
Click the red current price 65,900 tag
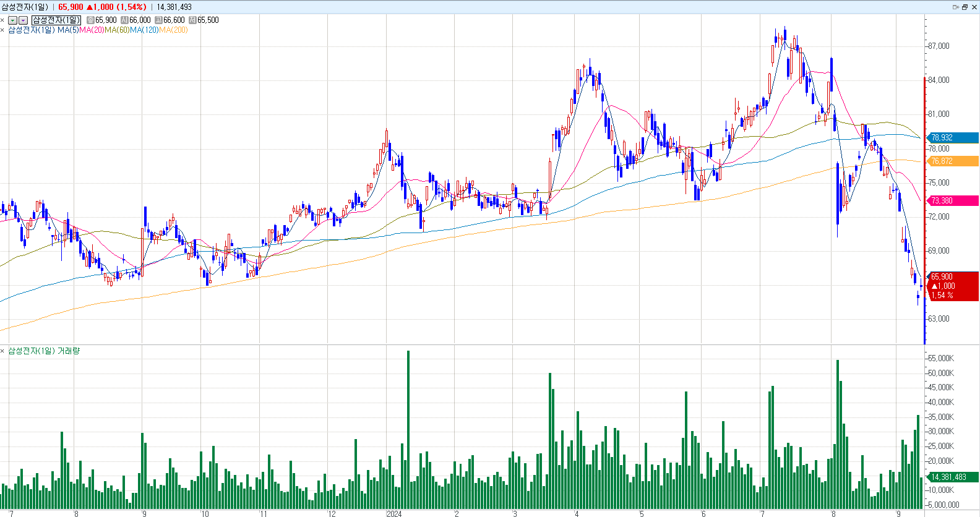[952, 286]
